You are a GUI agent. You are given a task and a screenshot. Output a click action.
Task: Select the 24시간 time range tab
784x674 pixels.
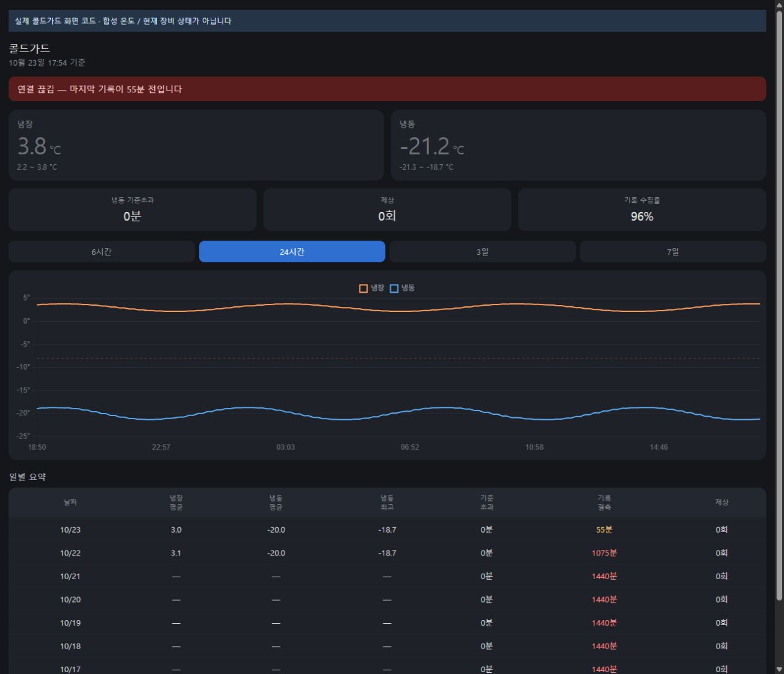292,252
